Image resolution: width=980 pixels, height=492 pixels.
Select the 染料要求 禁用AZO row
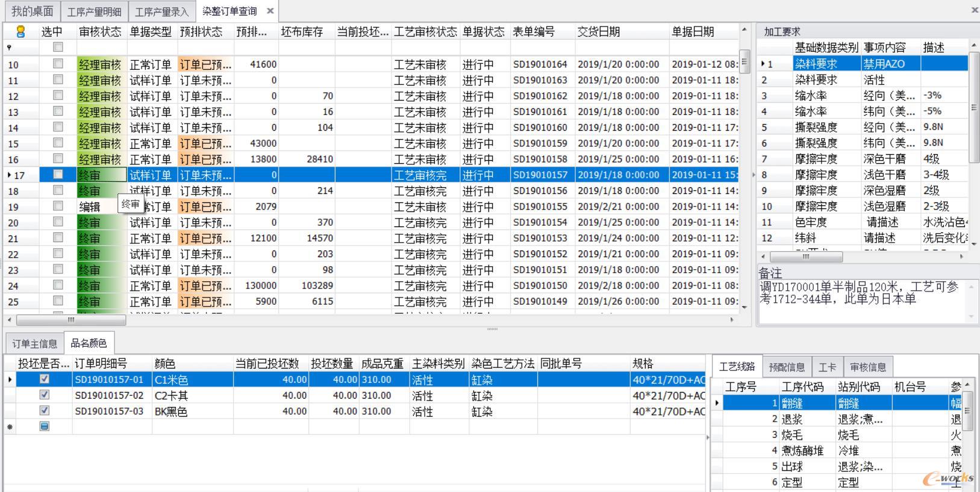tap(863, 63)
